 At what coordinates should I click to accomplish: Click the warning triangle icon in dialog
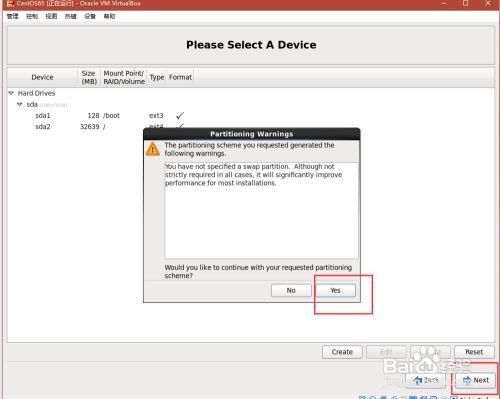pyautogui.click(x=152, y=149)
